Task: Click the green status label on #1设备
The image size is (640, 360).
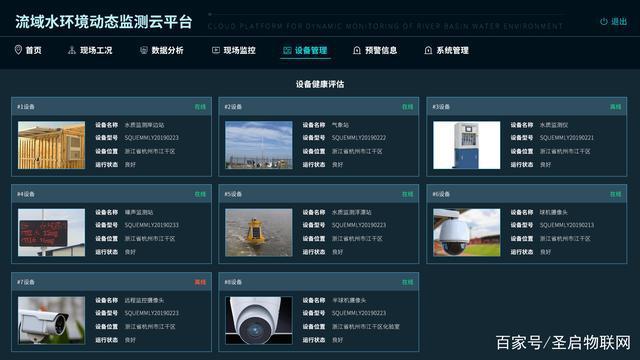Action: click(x=200, y=107)
